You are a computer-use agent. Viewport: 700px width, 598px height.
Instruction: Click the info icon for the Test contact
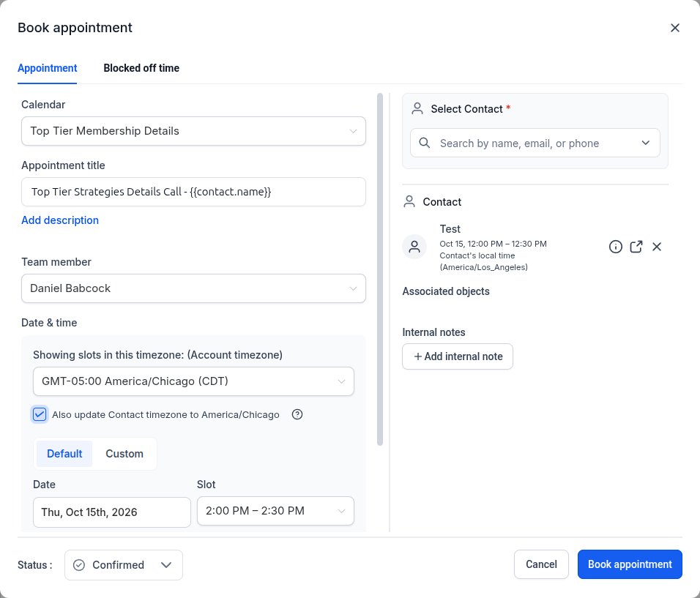pos(615,247)
